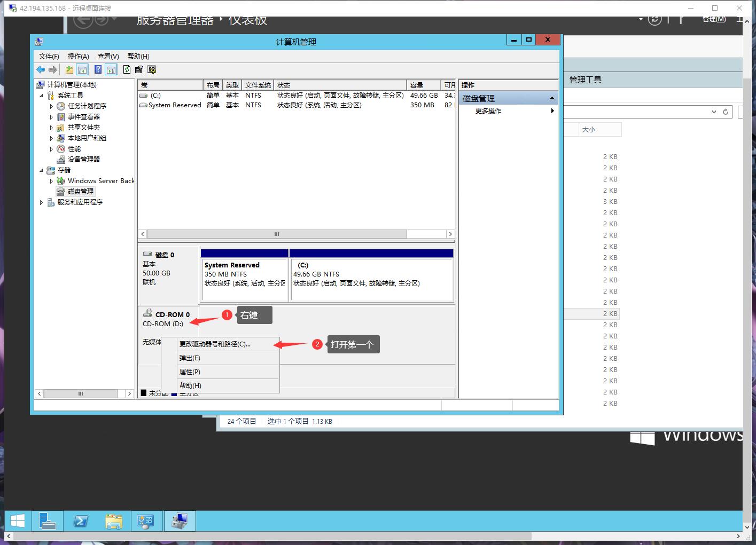Choose 弹出(E) from the context menu
Screen dimensions: 756x545
tap(189, 358)
